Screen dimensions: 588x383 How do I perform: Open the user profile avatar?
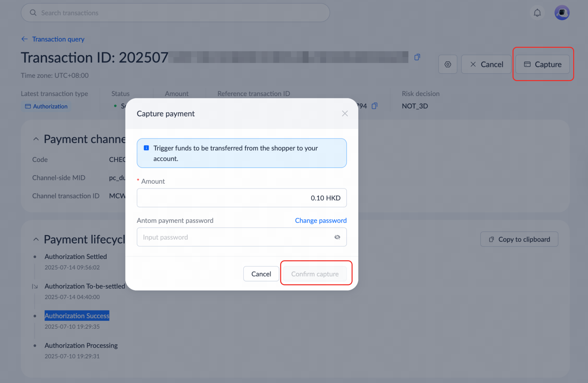[x=562, y=13]
